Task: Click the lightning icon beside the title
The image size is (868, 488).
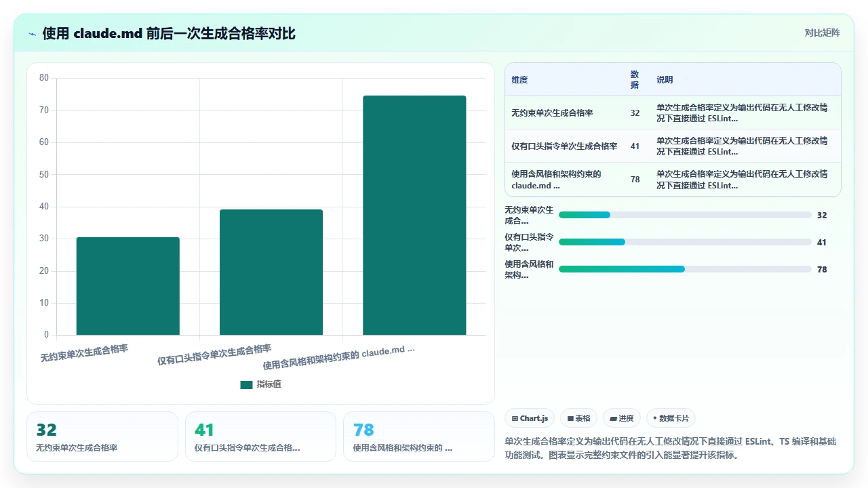Action: click(32, 33)
